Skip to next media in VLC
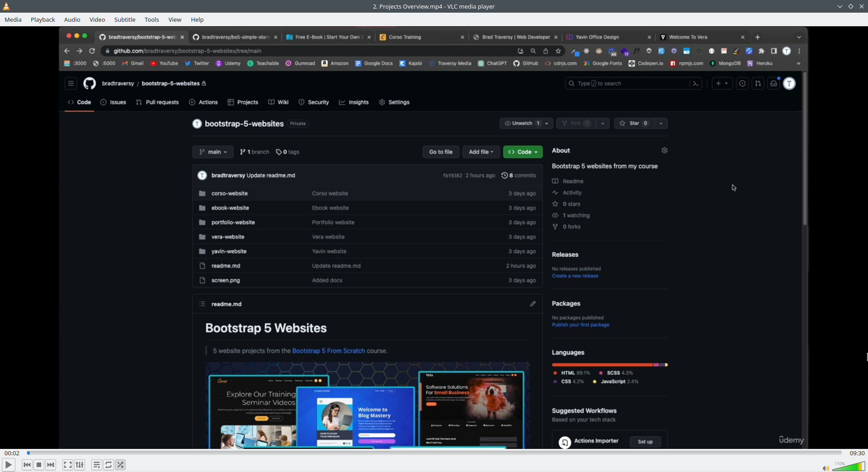The height and width of the screenshot is (472, 868). (51, 465)
